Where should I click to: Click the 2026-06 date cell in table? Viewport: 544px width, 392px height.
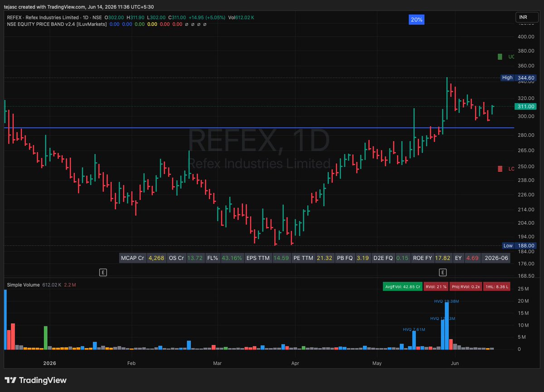click(x=495, y=258)
